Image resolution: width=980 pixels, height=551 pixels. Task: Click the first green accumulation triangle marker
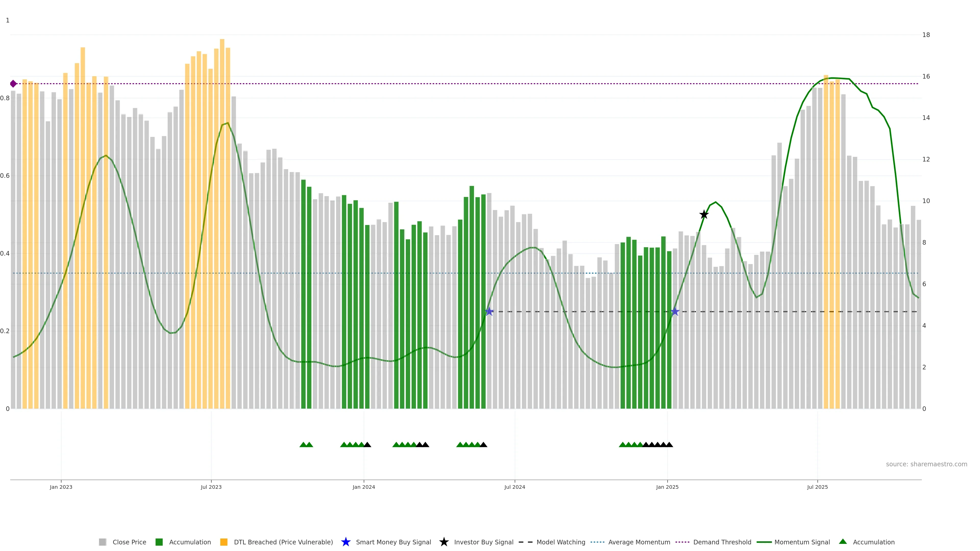303,445
